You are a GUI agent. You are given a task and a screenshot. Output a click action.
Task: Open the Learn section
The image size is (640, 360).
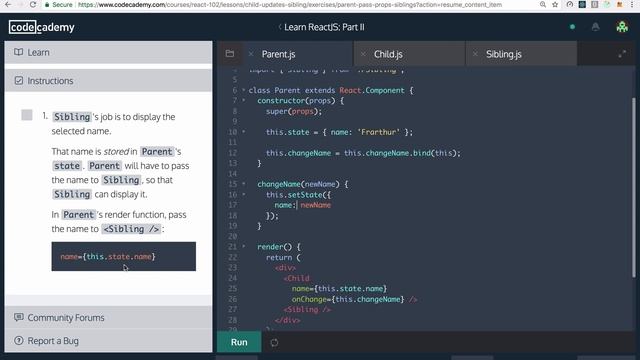pos(108,52)
